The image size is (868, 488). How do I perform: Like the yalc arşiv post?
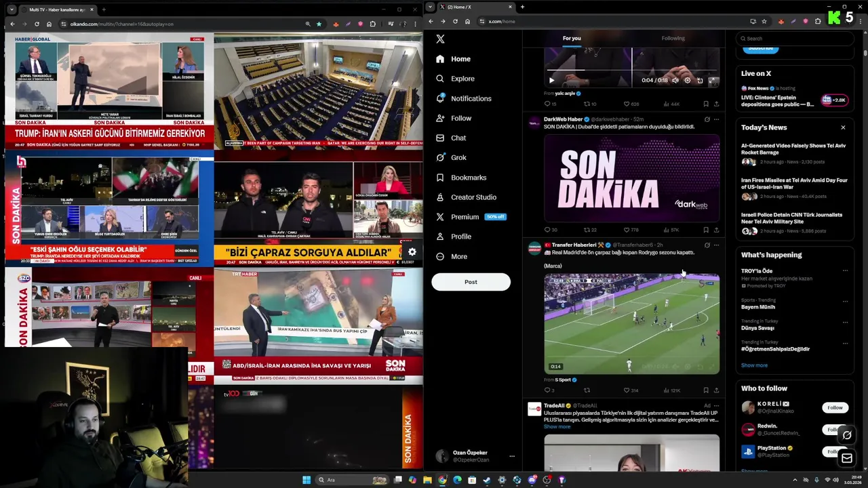(x=627, y=104)
